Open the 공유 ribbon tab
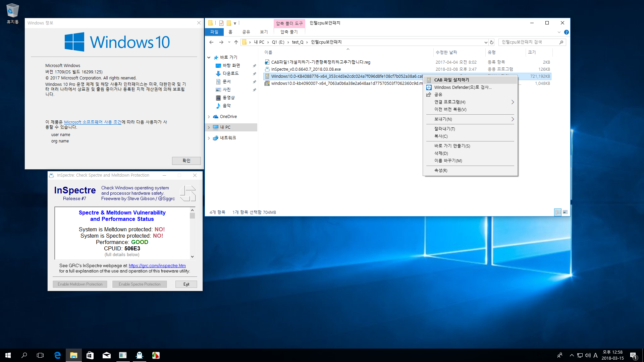The height and width of the screenshot is (362, 644). [246, 32]
